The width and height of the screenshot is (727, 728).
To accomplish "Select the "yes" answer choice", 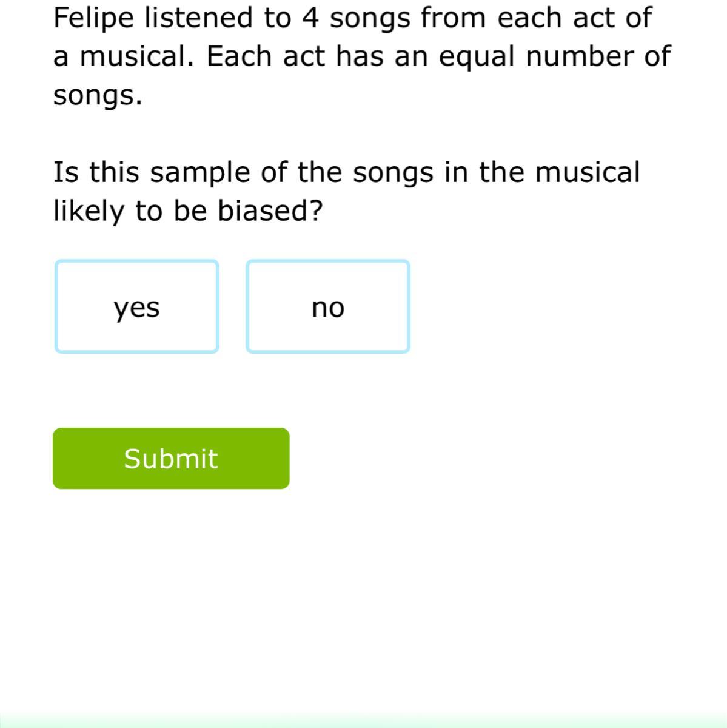I will point(137,307).
